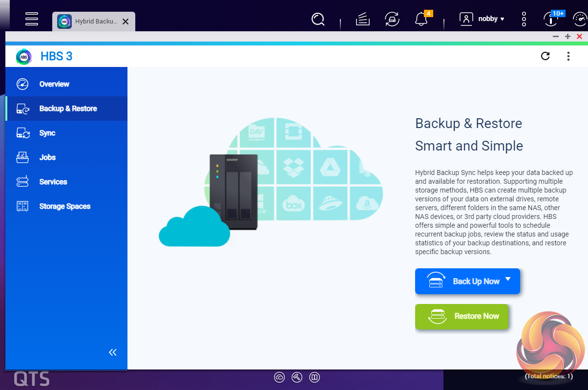588x390 pixels.
Task: Click the info icon with 10+ badge
Action: click(550, 19)
